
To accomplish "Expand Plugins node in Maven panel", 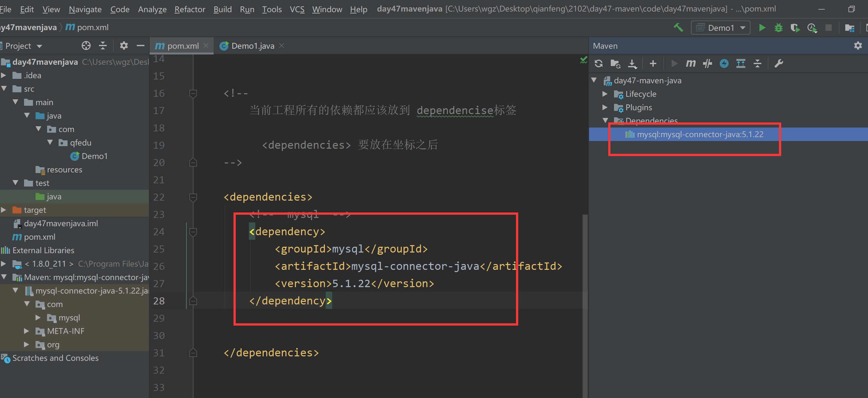I will click(605, 107).
